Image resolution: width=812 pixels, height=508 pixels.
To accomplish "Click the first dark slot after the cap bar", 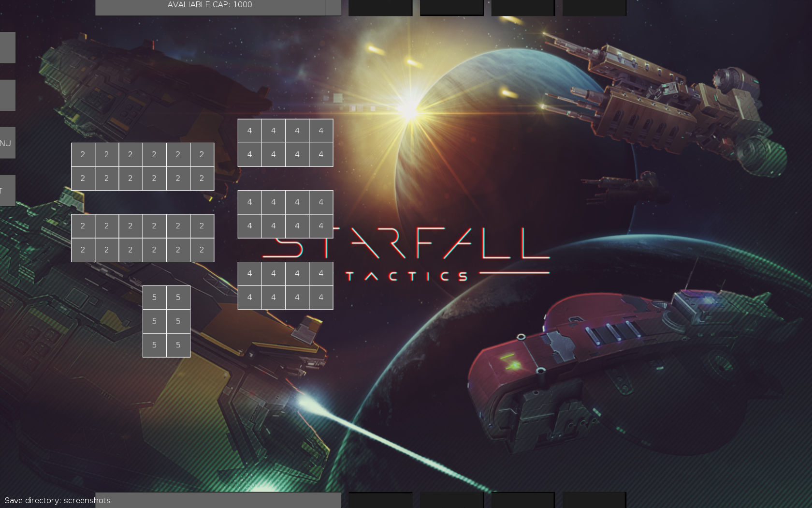I will (x=380, y=7).
